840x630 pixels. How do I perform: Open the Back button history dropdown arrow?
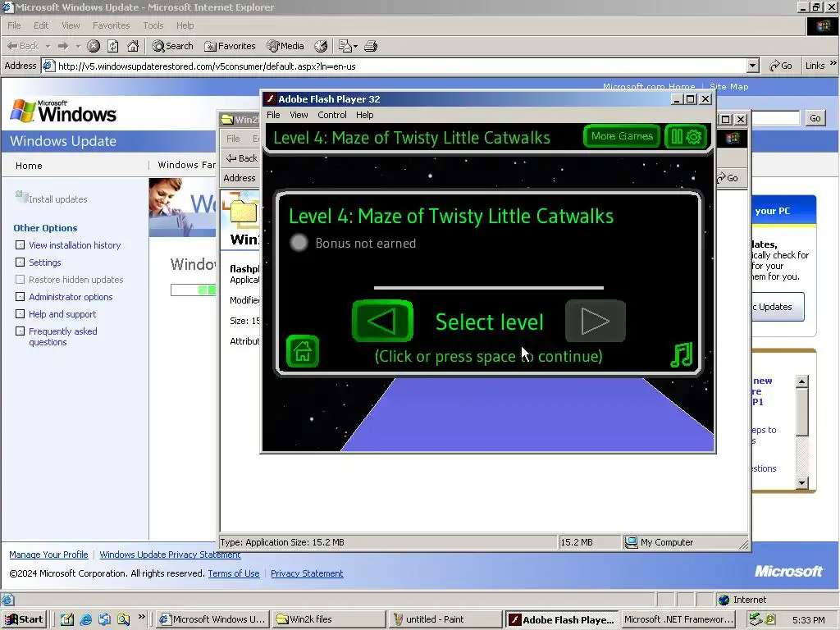pos(48,47)
